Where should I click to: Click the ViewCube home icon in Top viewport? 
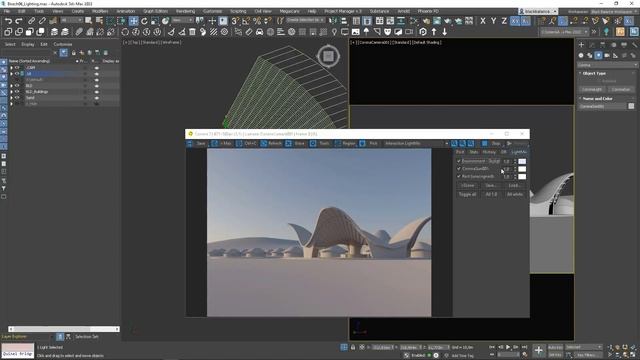point(328,56)
